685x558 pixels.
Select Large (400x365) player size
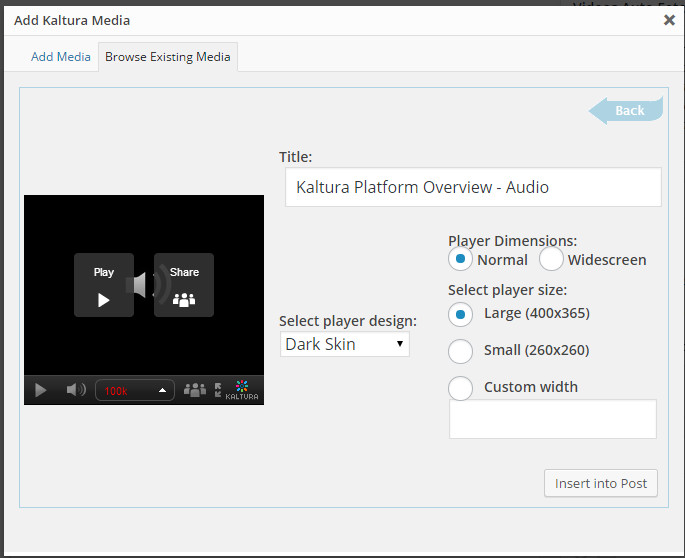point(460,314)
